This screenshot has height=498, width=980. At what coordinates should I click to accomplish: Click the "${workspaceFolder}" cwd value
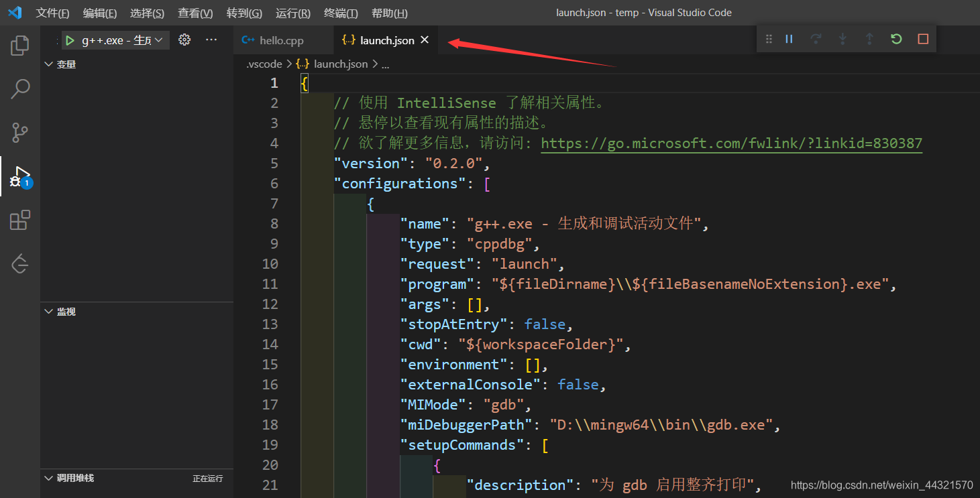click(x=541, y=345)
